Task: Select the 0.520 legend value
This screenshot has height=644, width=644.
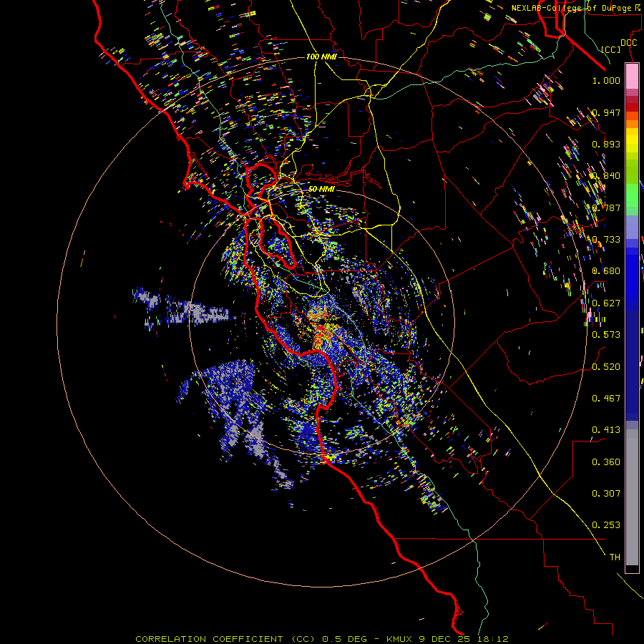Action: tap(606, 367)
